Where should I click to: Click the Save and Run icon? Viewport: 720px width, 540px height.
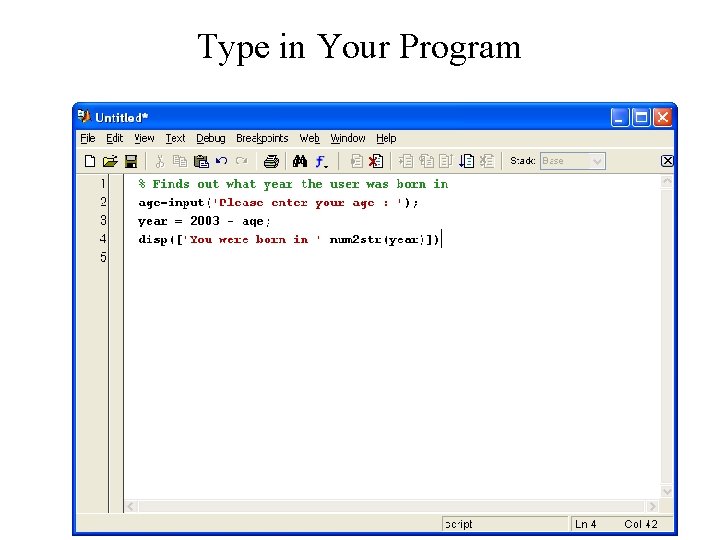(x=467, y=161)
